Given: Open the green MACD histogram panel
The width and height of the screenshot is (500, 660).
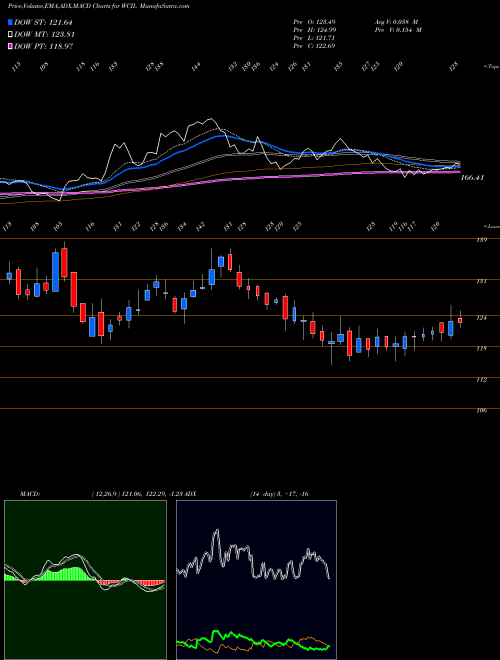Looking at the screenshot, I should coord(85,580).
